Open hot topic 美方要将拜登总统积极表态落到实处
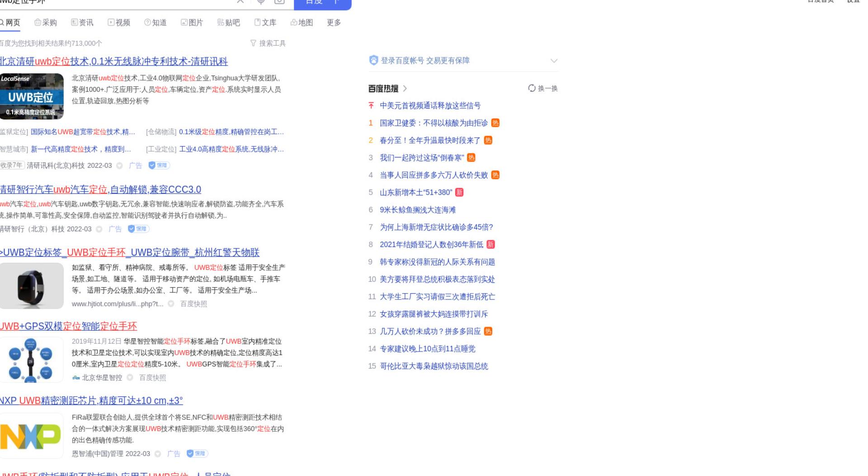This screenshot has height=476, width=868. click(x=437, y=280)
